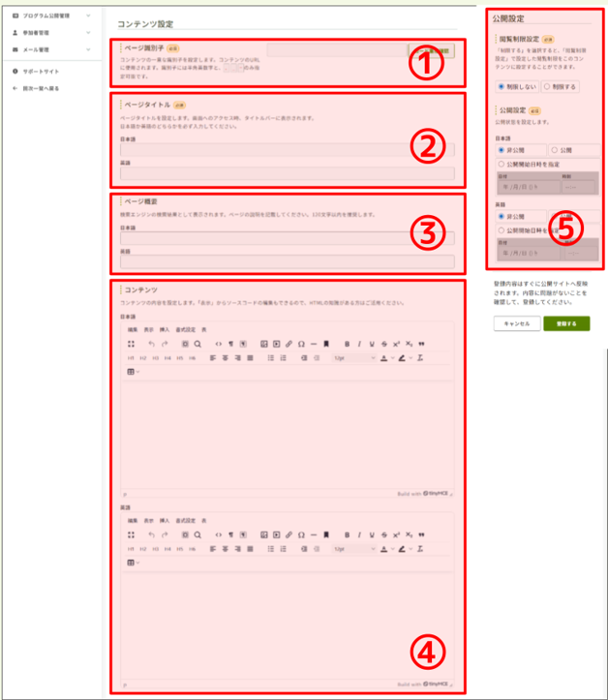
Task: Pick text color in Japanese editor
Action: tap(384, 358)
